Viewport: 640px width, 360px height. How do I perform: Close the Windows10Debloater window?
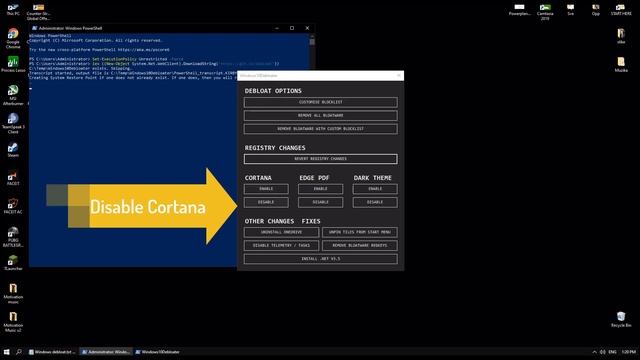click(399, 76)
